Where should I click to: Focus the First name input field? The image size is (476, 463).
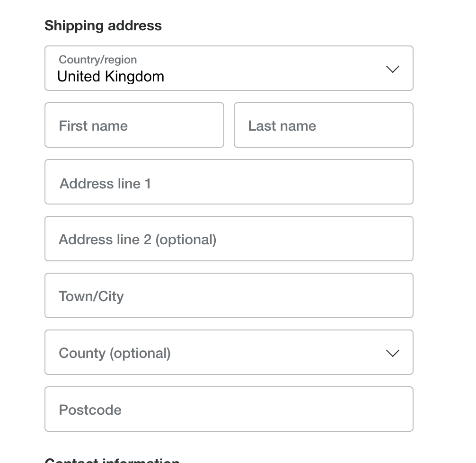134,125
